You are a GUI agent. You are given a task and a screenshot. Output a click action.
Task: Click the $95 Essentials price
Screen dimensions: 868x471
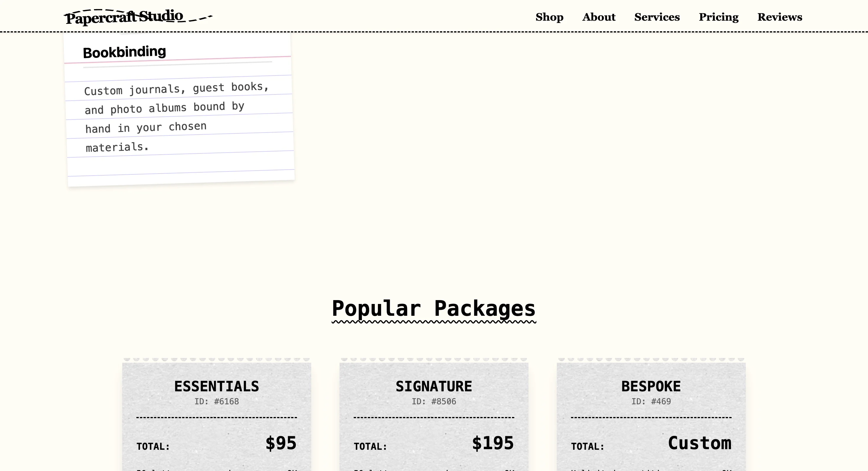coord(281,443)
